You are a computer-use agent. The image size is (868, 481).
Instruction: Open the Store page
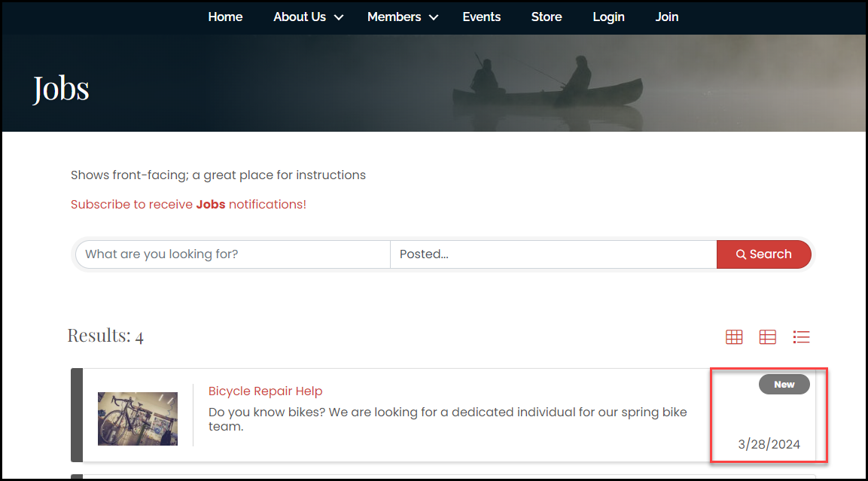point(547,17)
